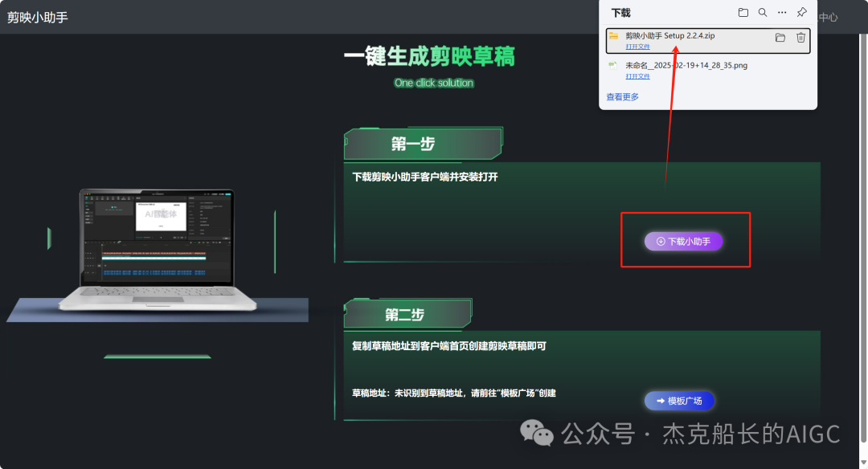Click the png file icon for 未命名 download
Screen dimensions: 868x469
coord(612,65)
